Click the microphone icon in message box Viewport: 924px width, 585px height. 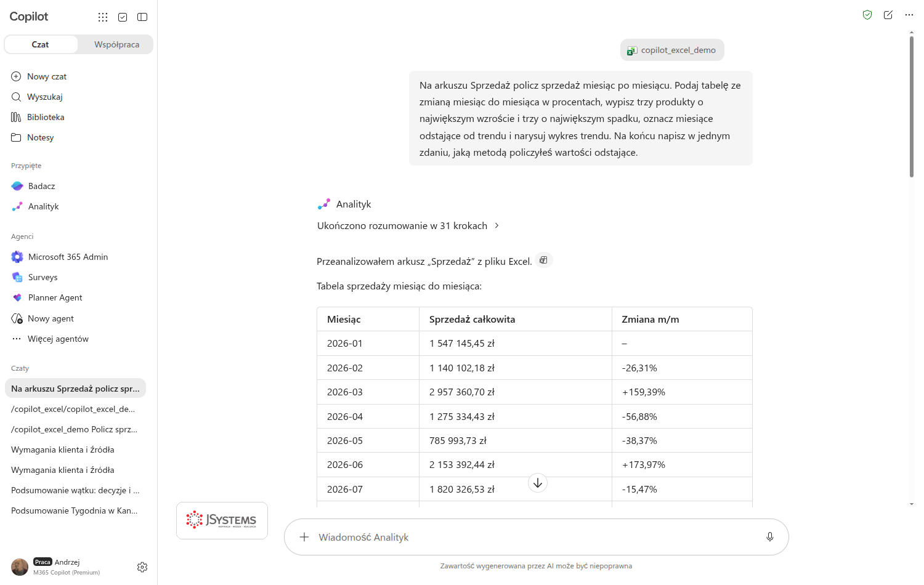point(770,537)
